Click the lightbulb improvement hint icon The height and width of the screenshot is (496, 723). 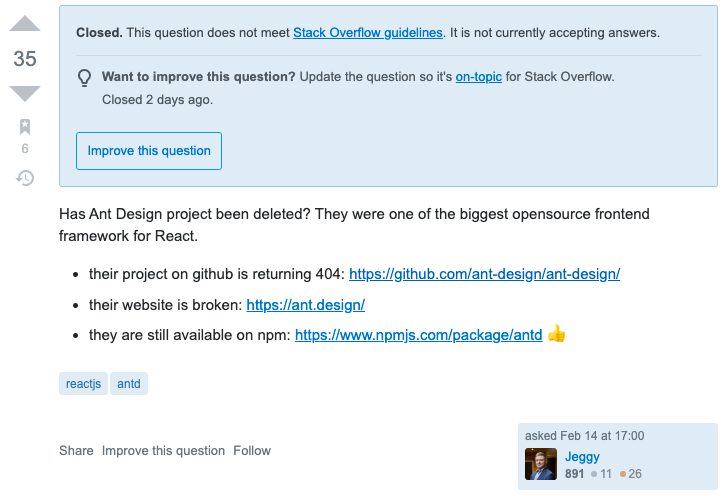85,78
